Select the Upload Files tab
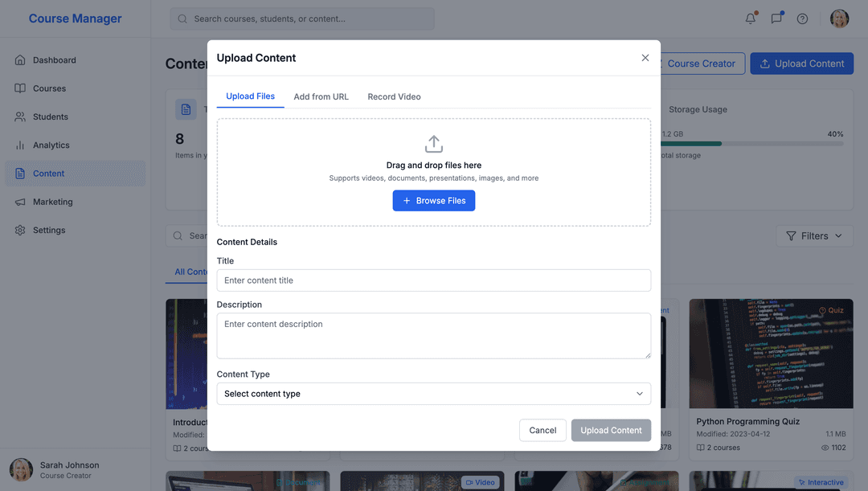868x491 pixels. [250, 96]
